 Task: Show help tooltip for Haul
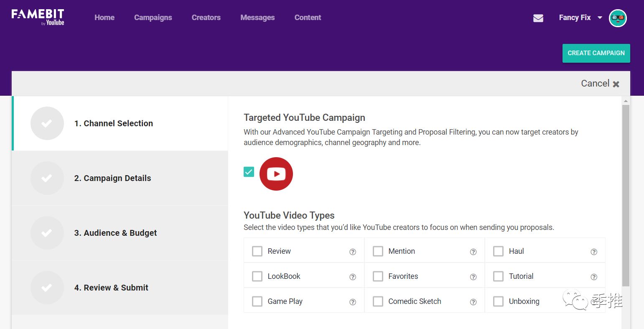point(593,252)
